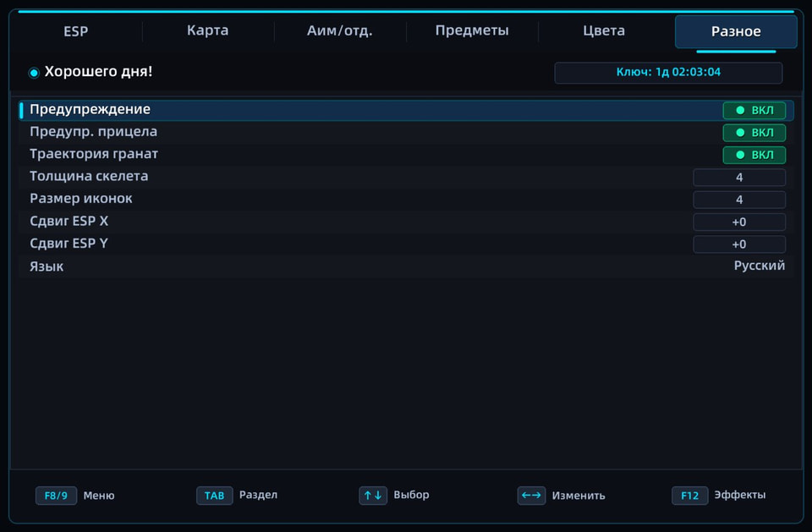Viewport: 812px width, 532px height.
Task: Select the Сдвиг ESP Y row label
Action: 69,244
